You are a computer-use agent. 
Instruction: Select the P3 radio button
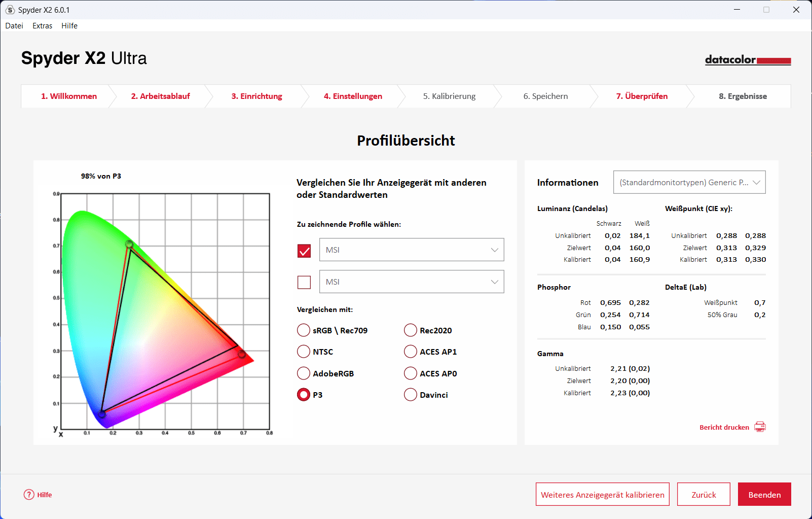click(x=304, y=395)
